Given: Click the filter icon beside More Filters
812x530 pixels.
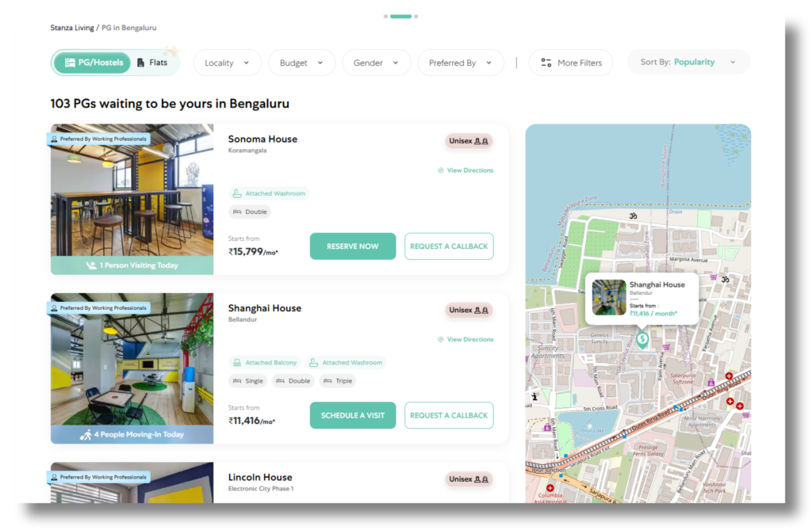Looking at the screenshot, I should [546, 62].
